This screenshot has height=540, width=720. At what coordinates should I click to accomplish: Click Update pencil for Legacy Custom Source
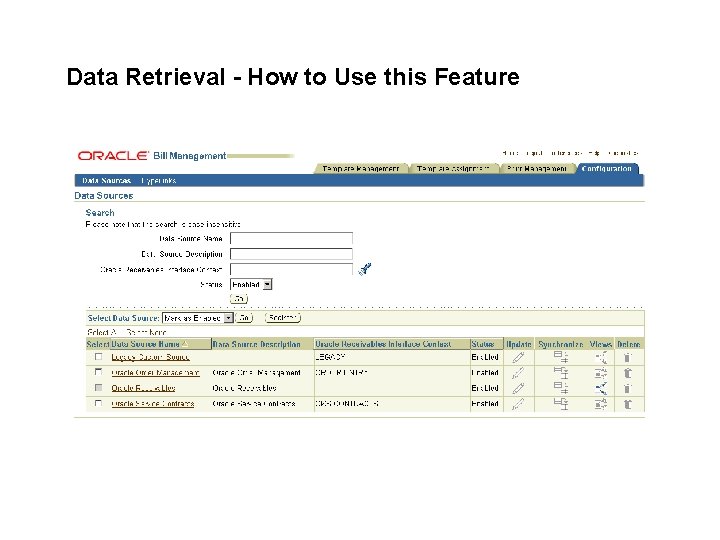(x=518, y=357)
